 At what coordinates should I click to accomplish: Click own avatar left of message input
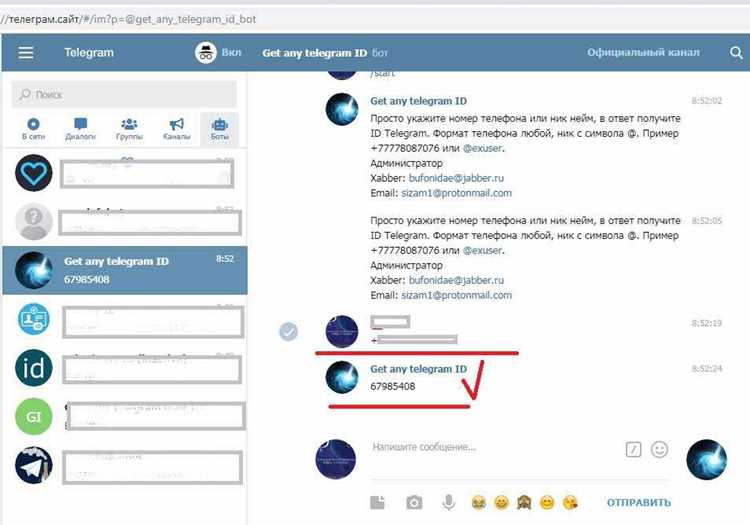(336, 459)
